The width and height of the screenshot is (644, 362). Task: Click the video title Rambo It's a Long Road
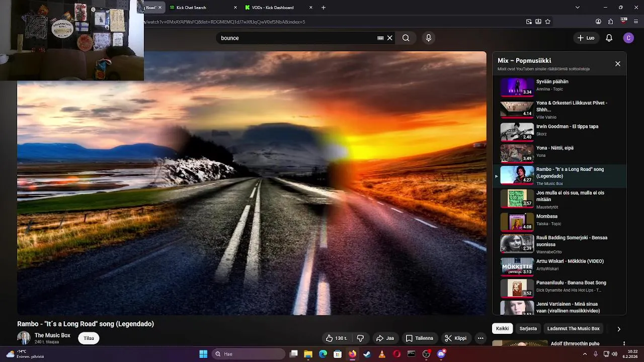pyautogui.click(x=86, y=324)
